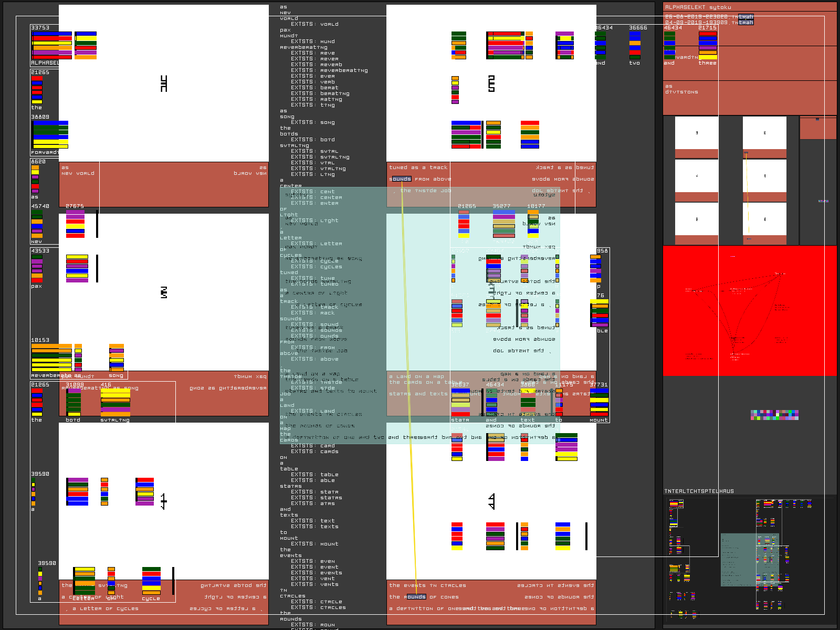Open the red graph panel thumbnail
This screenshot has height=630, width=840.
coord(750,311)
